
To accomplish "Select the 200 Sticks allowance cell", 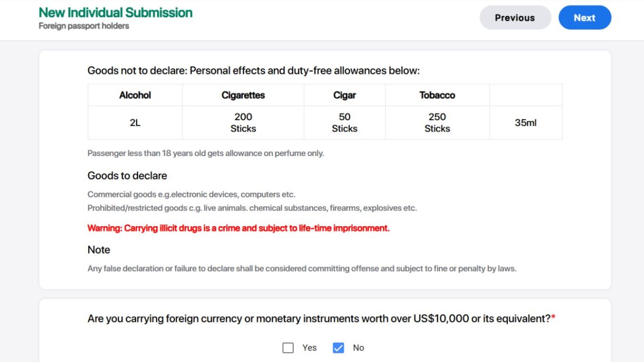I will coord(243,123).
